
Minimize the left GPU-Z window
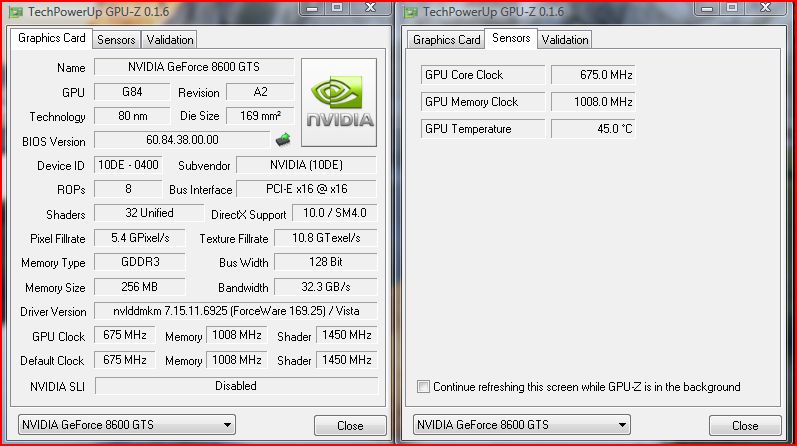312,8
